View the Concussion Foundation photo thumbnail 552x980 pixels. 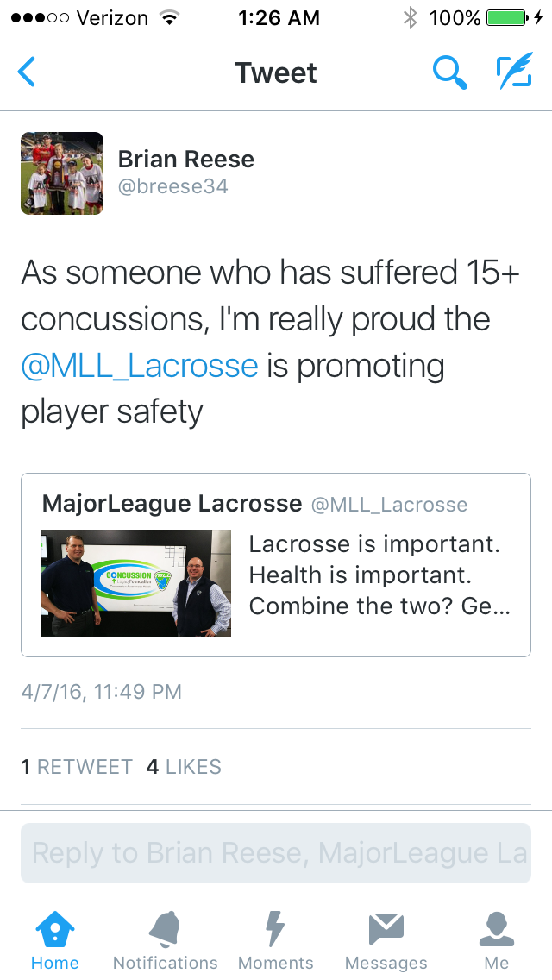click(136, 582)
